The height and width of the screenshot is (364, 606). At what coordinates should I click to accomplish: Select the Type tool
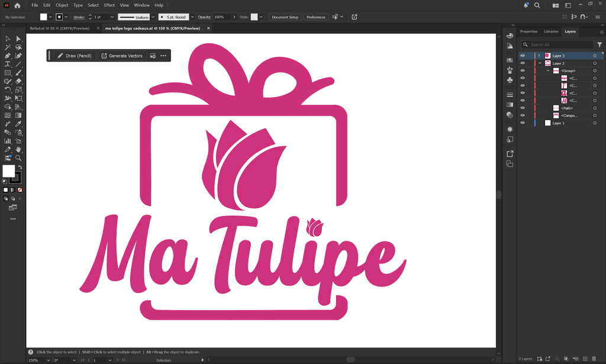7,64
